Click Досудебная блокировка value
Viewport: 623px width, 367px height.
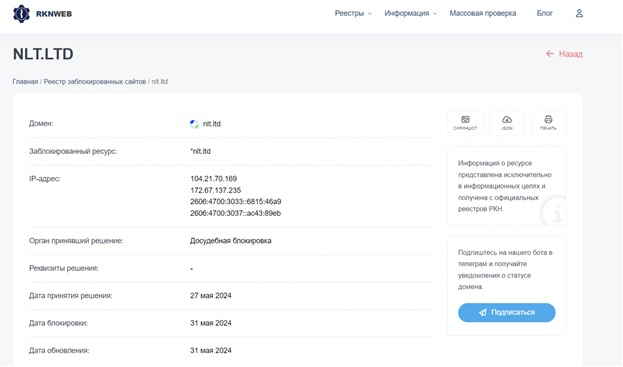[x=230, y=241]
